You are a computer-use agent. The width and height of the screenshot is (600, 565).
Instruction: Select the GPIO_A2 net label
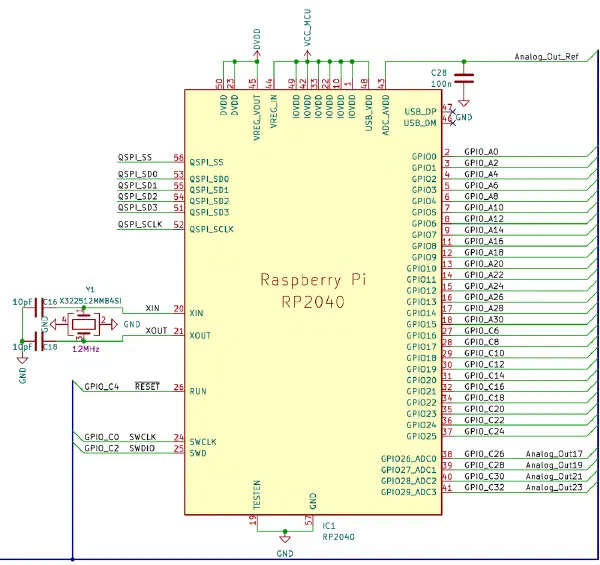481,163
